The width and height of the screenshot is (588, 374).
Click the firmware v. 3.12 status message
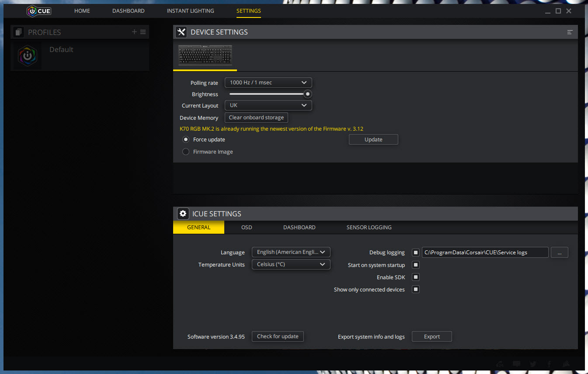[271, 129]
